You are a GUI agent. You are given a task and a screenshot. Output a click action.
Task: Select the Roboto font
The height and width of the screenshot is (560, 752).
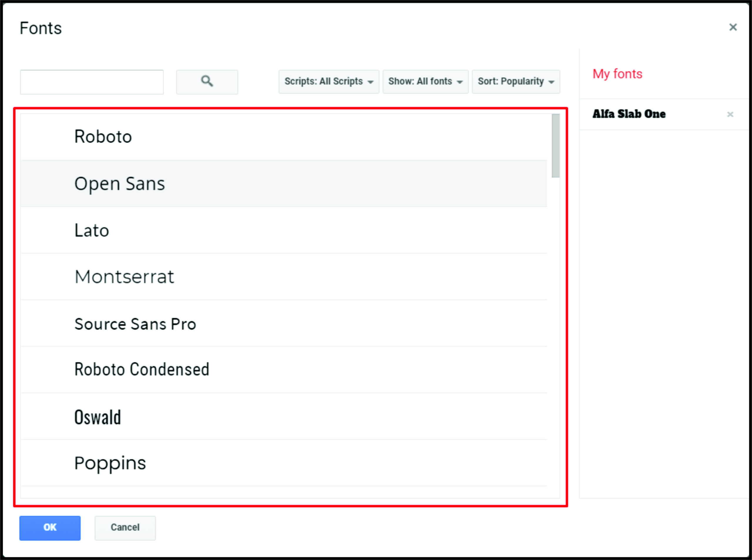click(x=103, y=137)
